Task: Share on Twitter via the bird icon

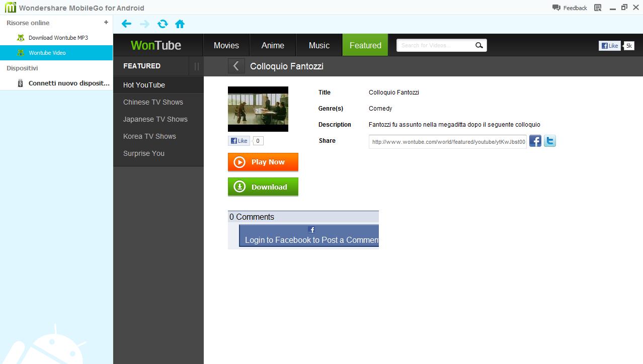Action: point(550,141)
